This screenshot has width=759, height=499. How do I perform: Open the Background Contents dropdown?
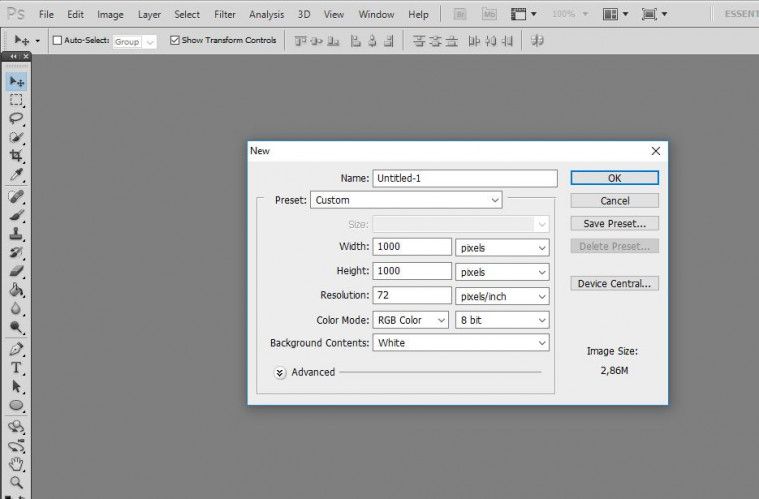click(x=461, y=343)
